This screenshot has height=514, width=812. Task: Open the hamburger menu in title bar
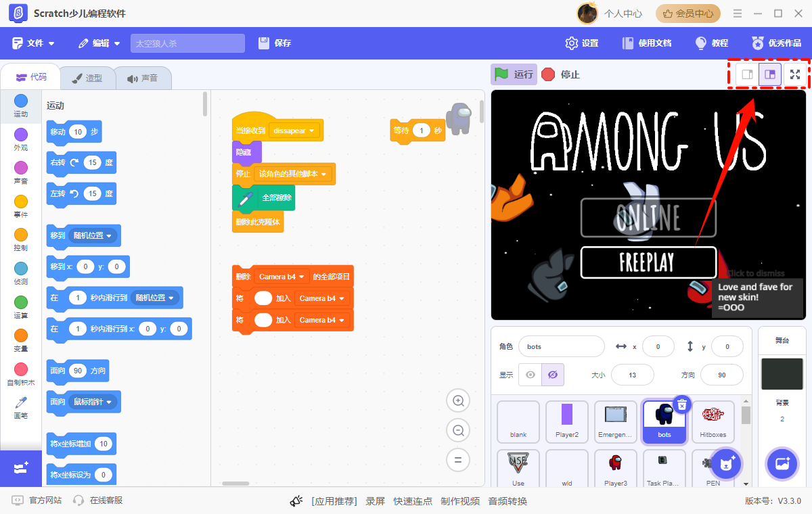[738, 14]
